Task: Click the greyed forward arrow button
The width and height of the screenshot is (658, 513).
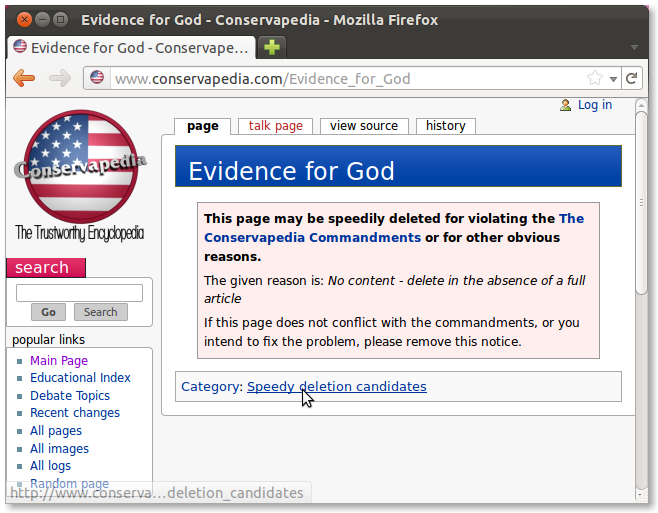Action: click(x=60, y=78)
